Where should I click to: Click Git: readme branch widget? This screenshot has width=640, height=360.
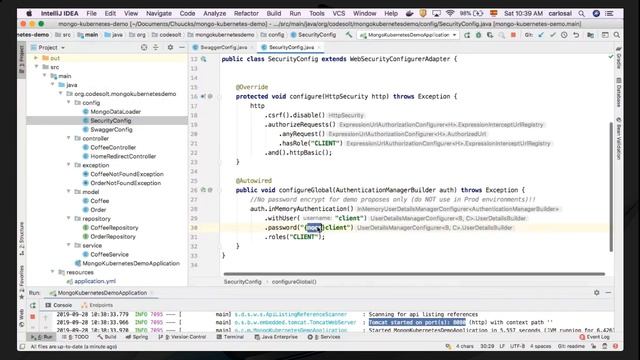coord(571,347)
